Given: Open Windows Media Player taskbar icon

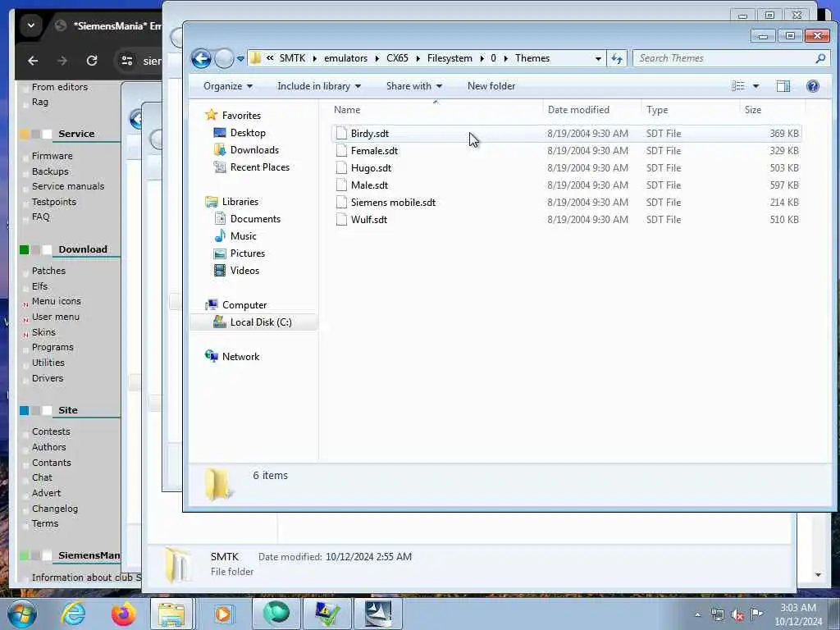Looking at the screenshot, I should click(223, 614).
